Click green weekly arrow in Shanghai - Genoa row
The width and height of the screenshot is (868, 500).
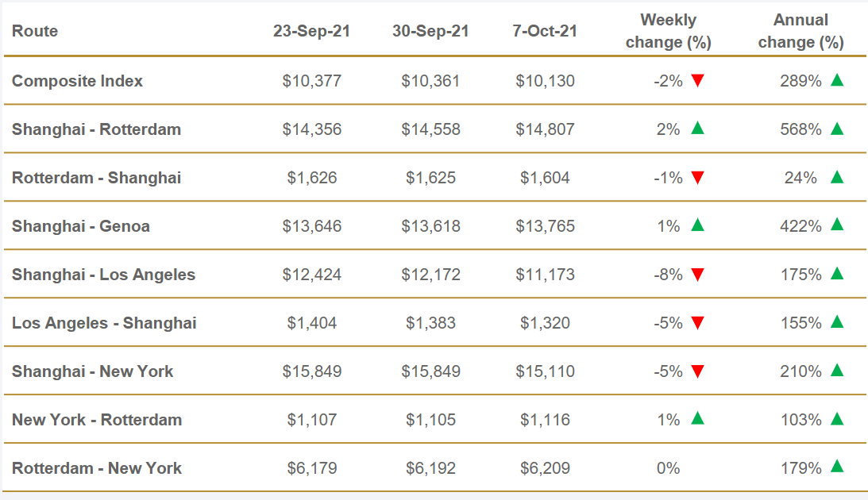point(698,225)
